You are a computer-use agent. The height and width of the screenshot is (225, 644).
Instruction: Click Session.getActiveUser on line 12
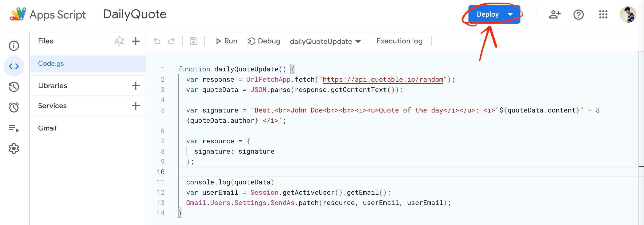pyautogui.click(x=292, y=192)
